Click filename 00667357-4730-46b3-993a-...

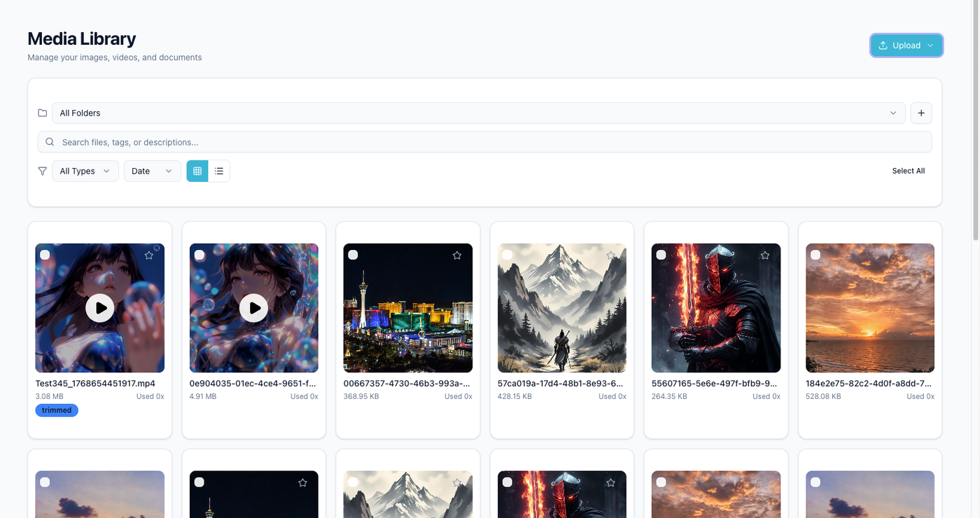[407, 384]
